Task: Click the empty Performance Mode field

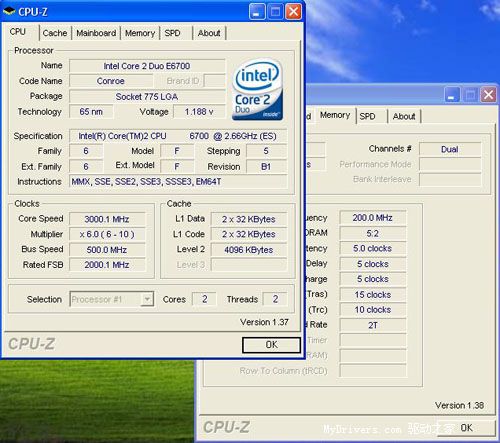Action: 450,164
